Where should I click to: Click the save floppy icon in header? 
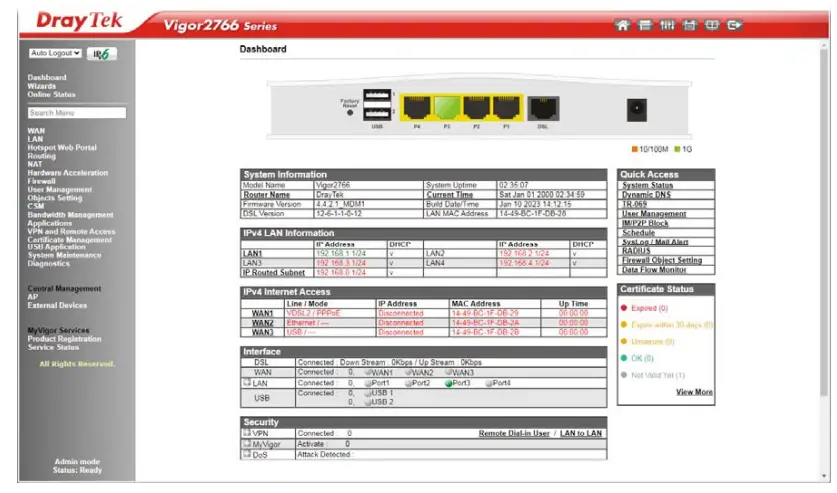(x=690, y=25)
